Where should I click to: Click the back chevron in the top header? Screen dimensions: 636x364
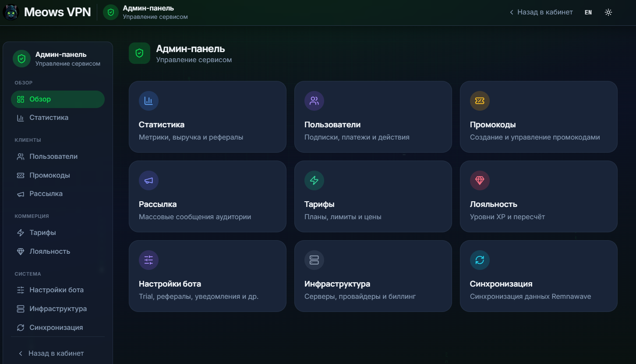click(511, 12)
